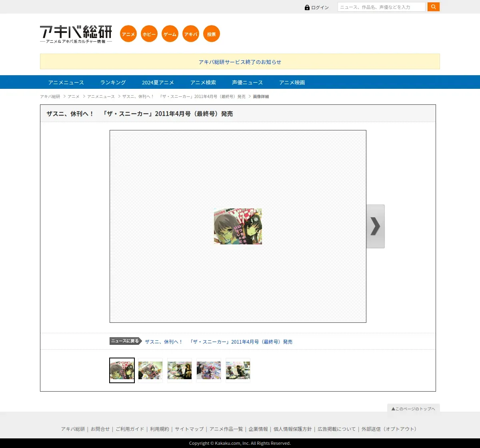Click このページのトップへ button

tap(414, 409)
